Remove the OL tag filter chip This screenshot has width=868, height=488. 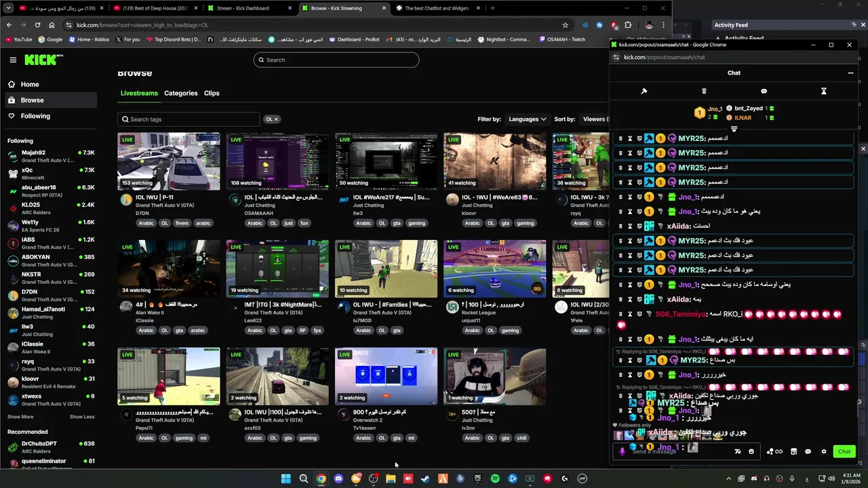276,119
